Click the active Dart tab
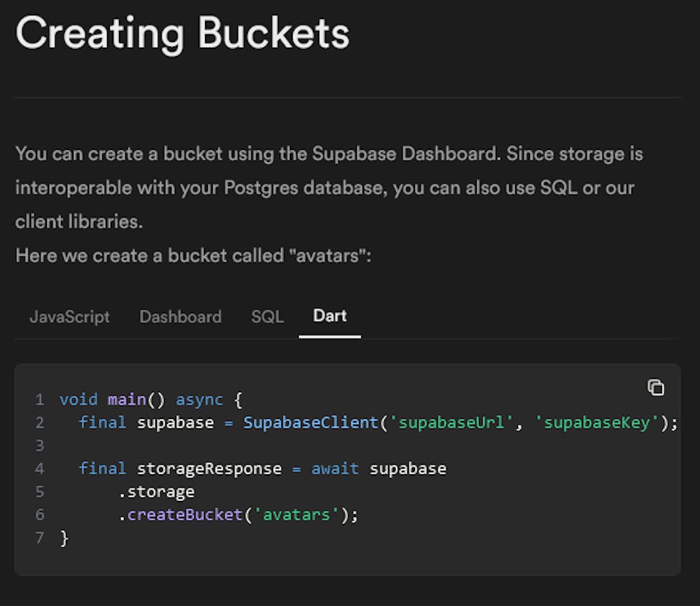Image resolution: width=700 pixels, height=606 pixels. [x=330, y=315]
